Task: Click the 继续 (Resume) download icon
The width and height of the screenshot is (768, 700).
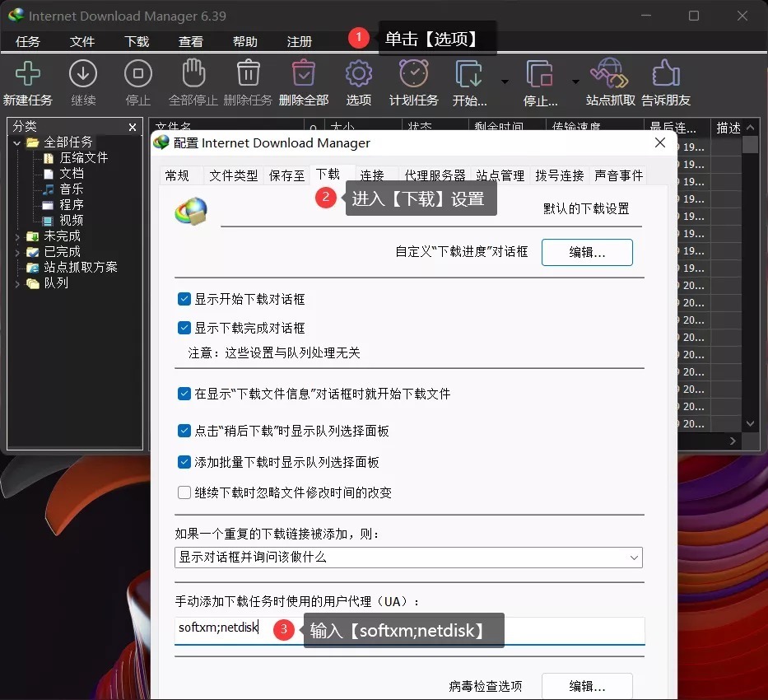Action: [83, 74]
